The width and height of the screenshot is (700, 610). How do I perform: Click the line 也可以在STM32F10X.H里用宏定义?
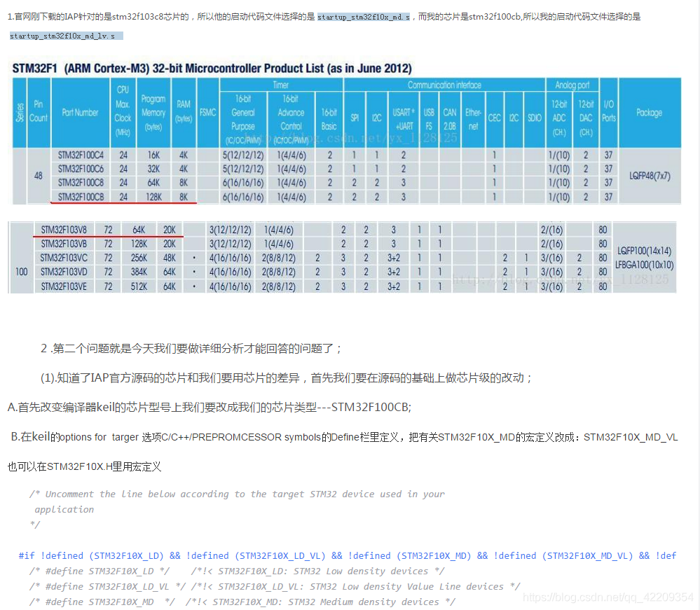[84, 466]
